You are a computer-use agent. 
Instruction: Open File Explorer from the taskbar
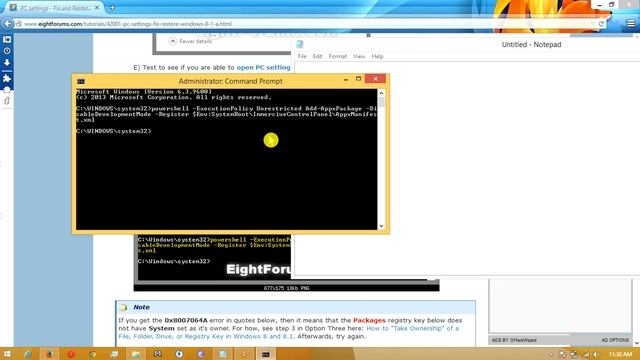coord(136,354)
